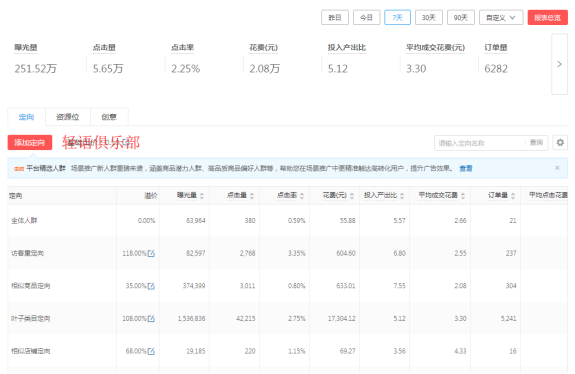Select the 叶子类目定向 row name

[x=30, y=319]
